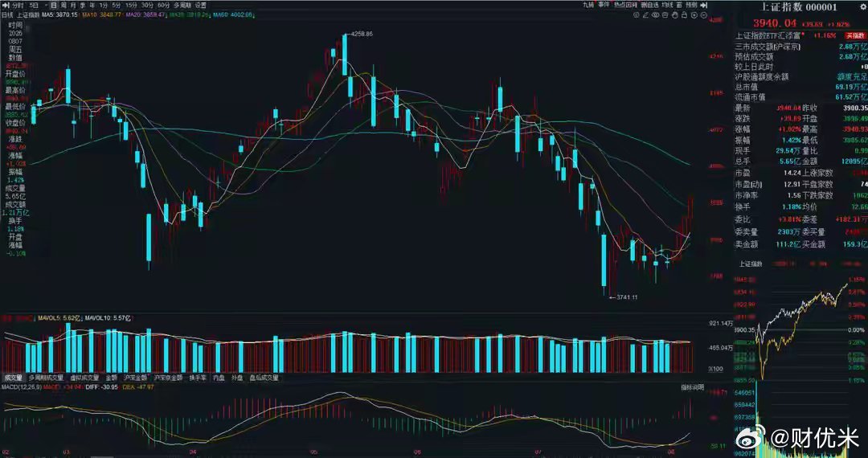Click the MA5: 3870.15 legend value
The height and width of the screenshot is (458, 868).
coord(59,14)
